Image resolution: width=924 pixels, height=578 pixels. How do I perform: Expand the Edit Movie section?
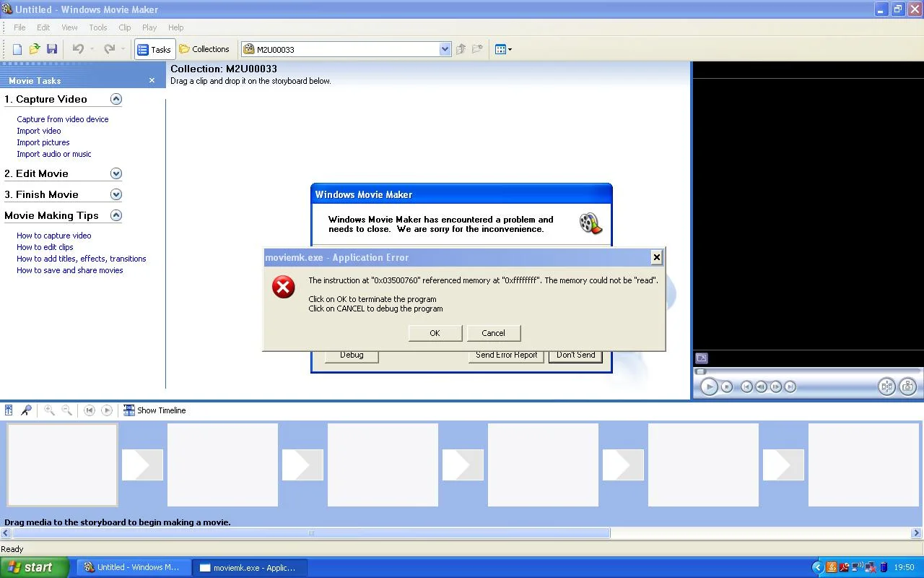pyautogui.click(x=116, y=173)
